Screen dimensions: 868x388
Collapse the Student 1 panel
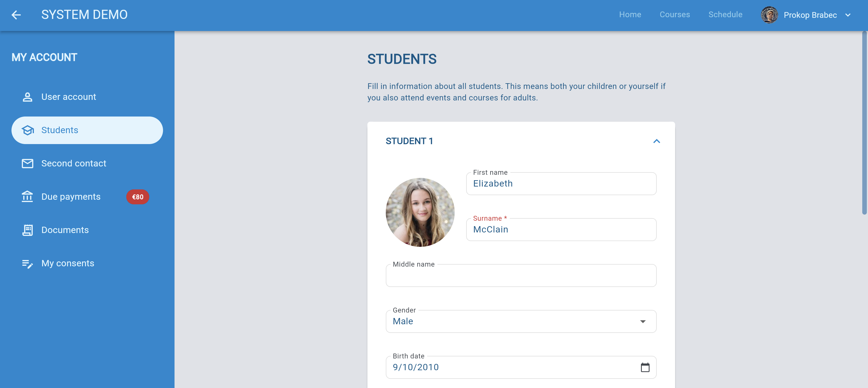(x=656, y=141)
